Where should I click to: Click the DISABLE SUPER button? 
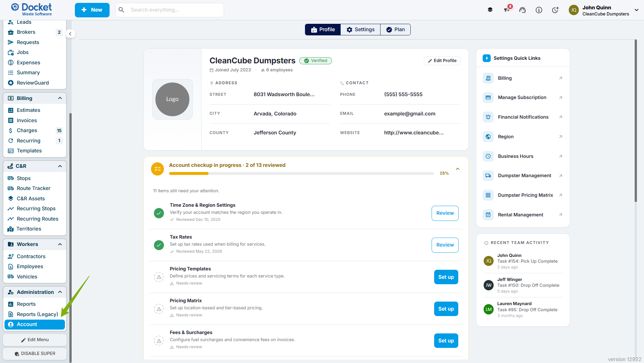pos(35,354)
